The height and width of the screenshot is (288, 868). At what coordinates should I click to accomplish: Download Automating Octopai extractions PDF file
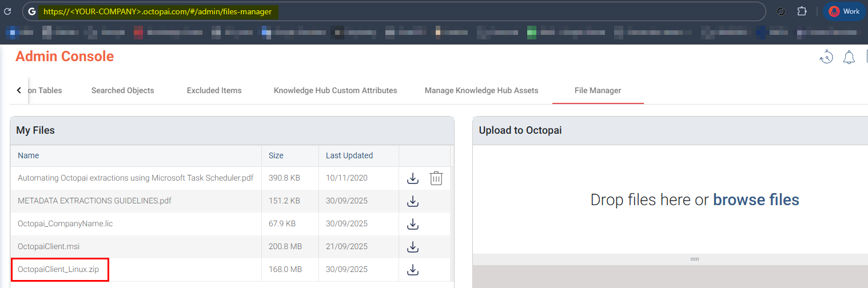pyautogui.click(x=413, y=178)
